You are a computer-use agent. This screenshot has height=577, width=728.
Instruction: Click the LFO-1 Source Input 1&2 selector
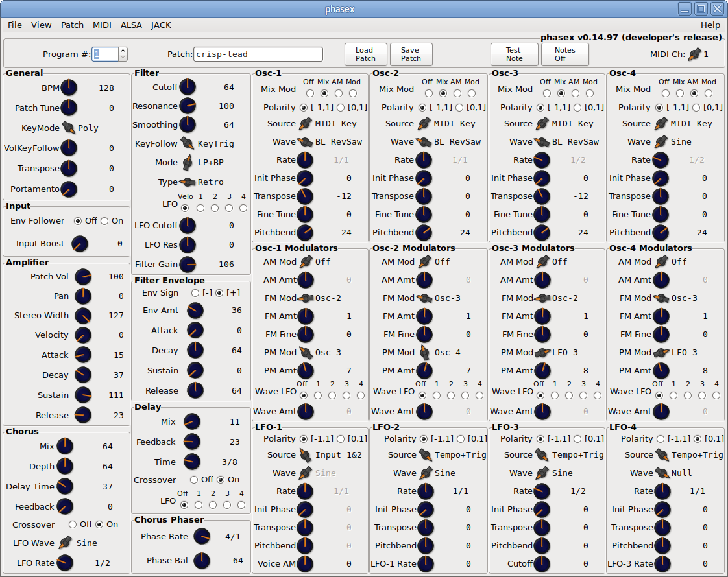click(x=305, y=455)
